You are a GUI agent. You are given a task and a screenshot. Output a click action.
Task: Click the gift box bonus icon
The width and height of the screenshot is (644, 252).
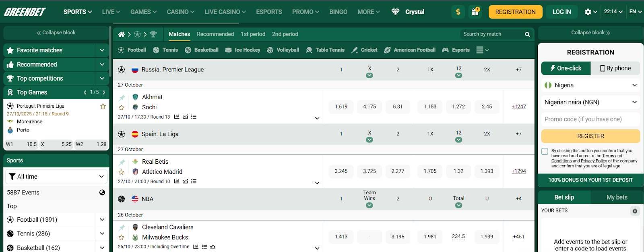(x=475, y=12)
